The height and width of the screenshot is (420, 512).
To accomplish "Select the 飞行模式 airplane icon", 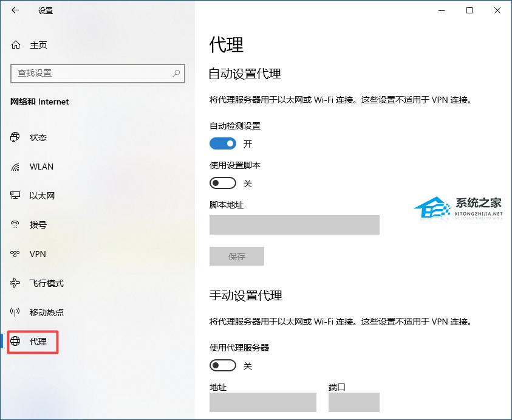I will click(15, 283).
